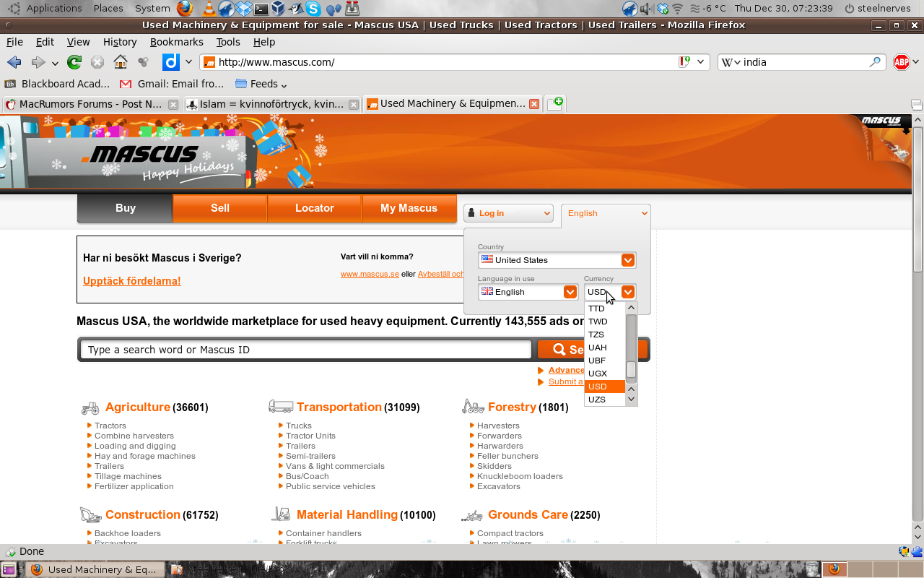924x578 pixels.
Task: Open the Gmail bookmark in the bookmarks toolbar
Action: [173, 84]
